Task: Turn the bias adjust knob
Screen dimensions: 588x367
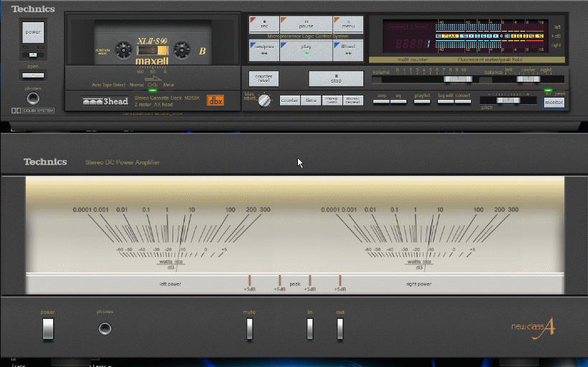Action: (264, 101)
